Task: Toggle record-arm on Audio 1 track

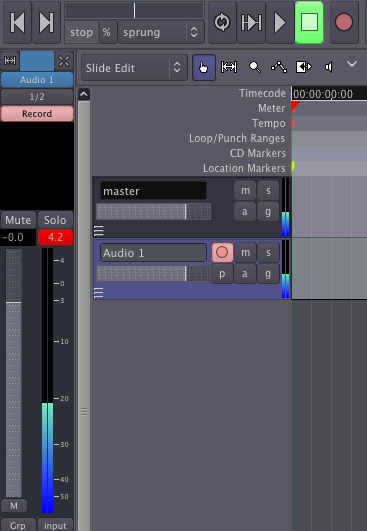Action: click(222, 252)
